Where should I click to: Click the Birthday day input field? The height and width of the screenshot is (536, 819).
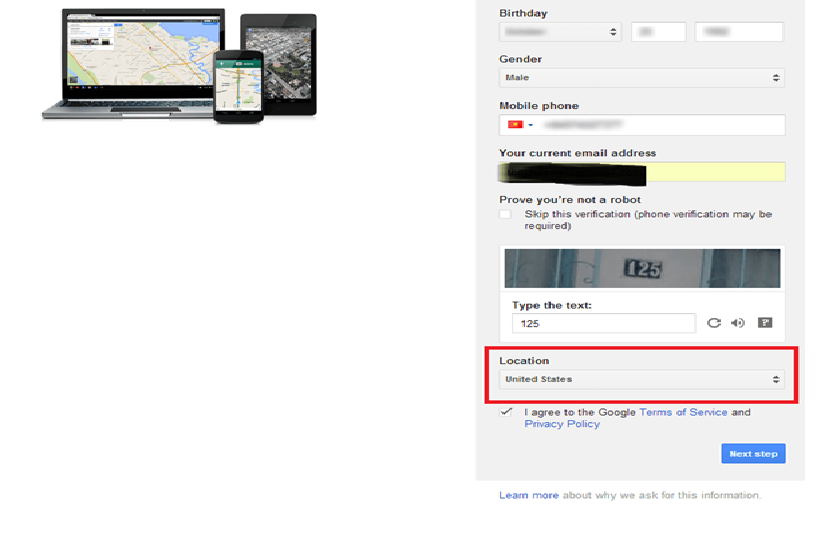[x=658, y=32]
